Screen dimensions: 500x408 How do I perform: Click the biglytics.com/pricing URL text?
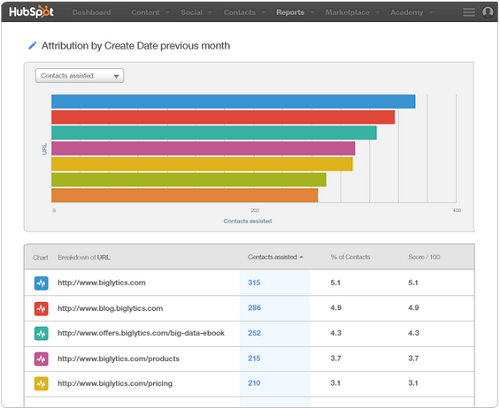click(115, 383)
